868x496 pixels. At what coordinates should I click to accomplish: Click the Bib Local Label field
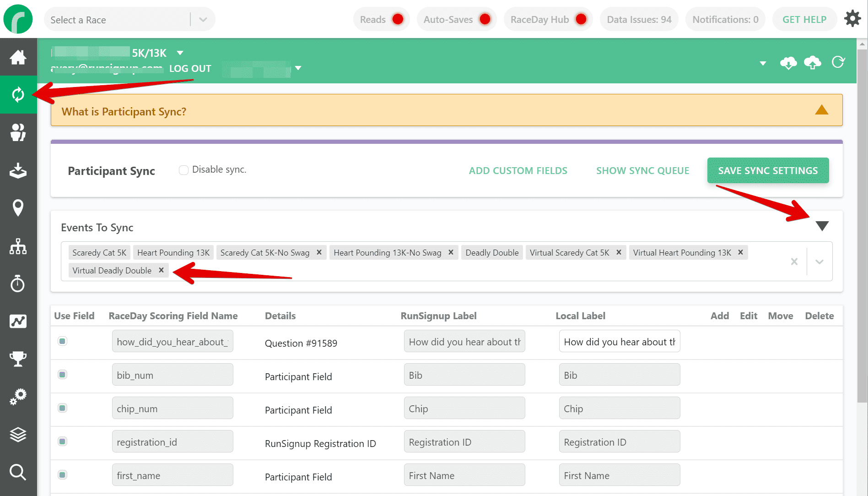(620, 375)
